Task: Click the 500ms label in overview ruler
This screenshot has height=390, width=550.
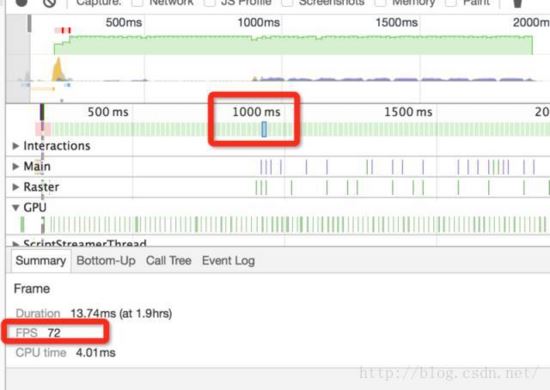Action: pyautogui.click(x=124, y=22)
